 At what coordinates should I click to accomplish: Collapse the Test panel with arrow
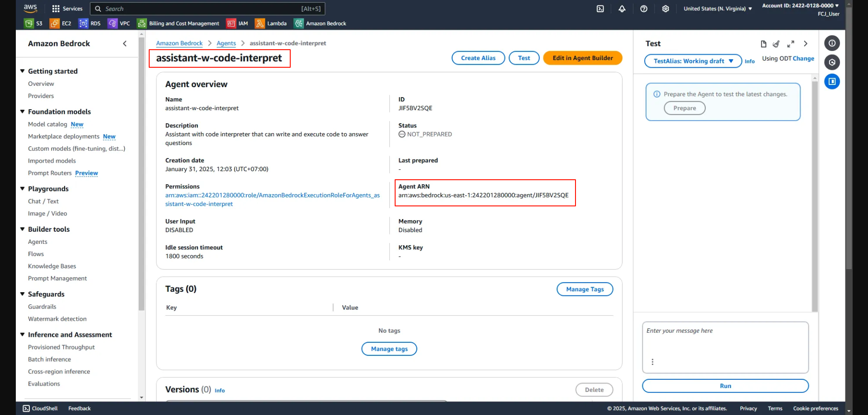click(806, 44)
